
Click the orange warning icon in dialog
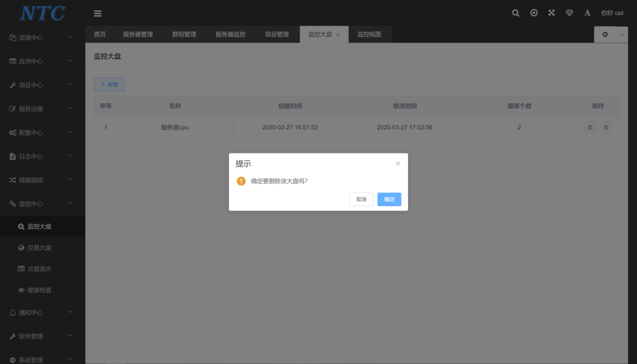point(241,181)
